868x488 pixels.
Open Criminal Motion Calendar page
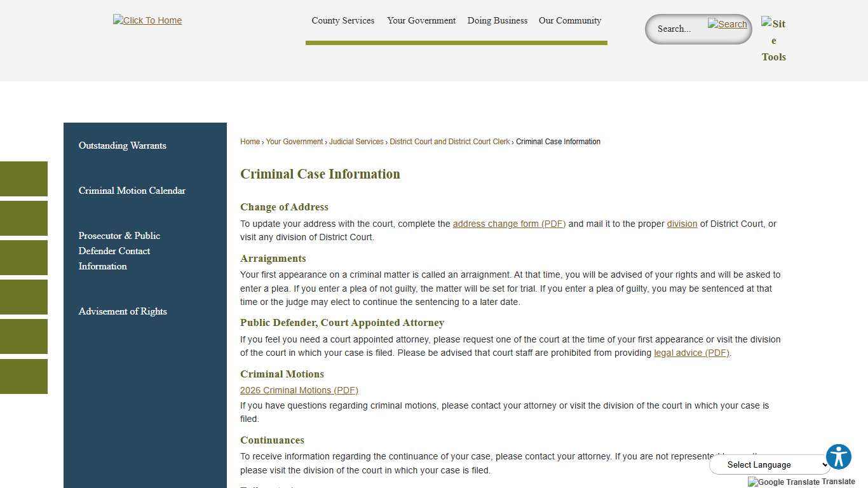coord(132,191)
